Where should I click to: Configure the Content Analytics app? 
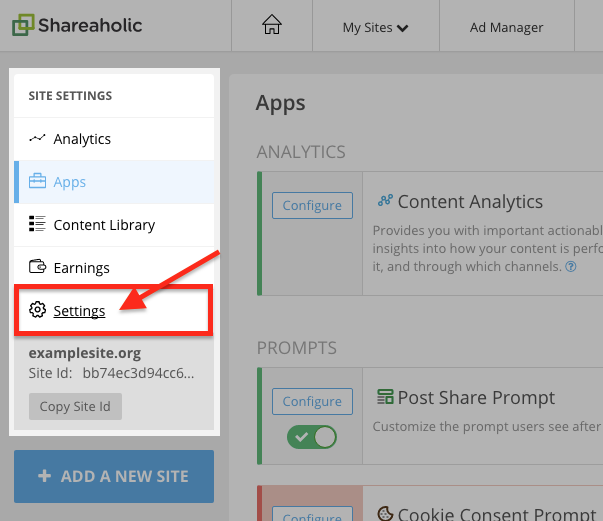point(312,206)
